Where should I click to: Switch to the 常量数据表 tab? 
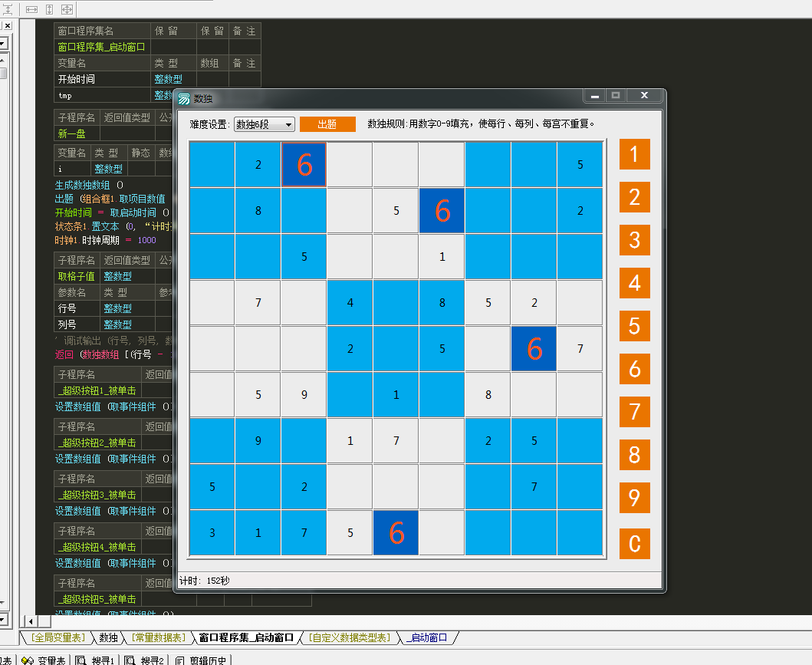(158, 637)
